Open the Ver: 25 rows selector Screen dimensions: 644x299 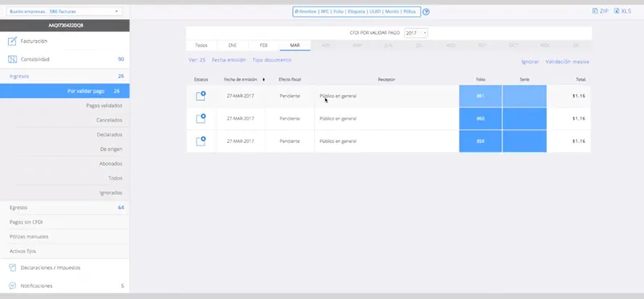pyautogui.click(x=196, y=60)
